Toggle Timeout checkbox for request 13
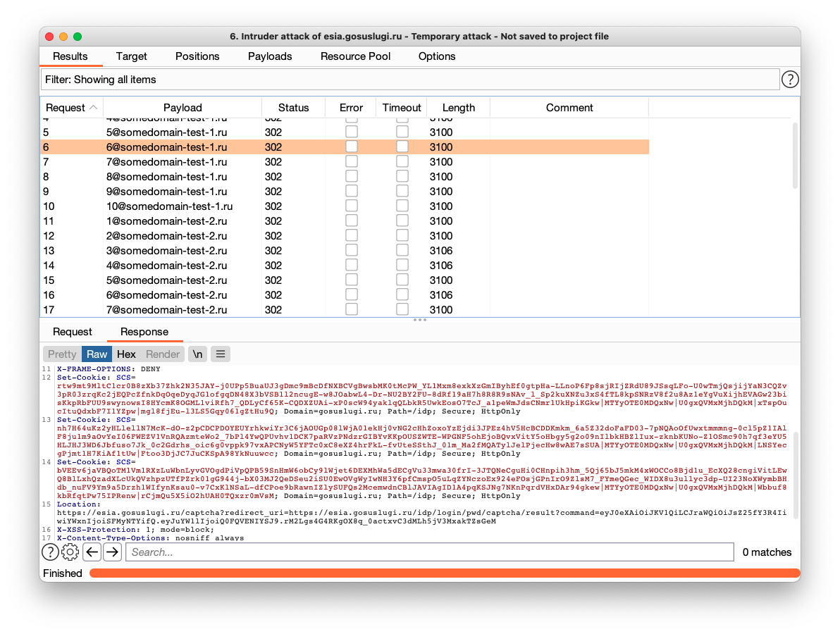 402,251
